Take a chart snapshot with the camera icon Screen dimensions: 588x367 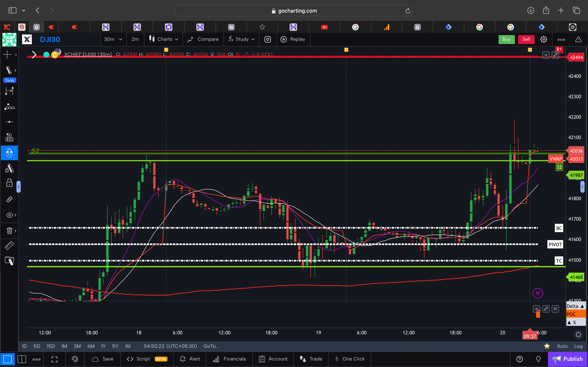click(268, 39)
